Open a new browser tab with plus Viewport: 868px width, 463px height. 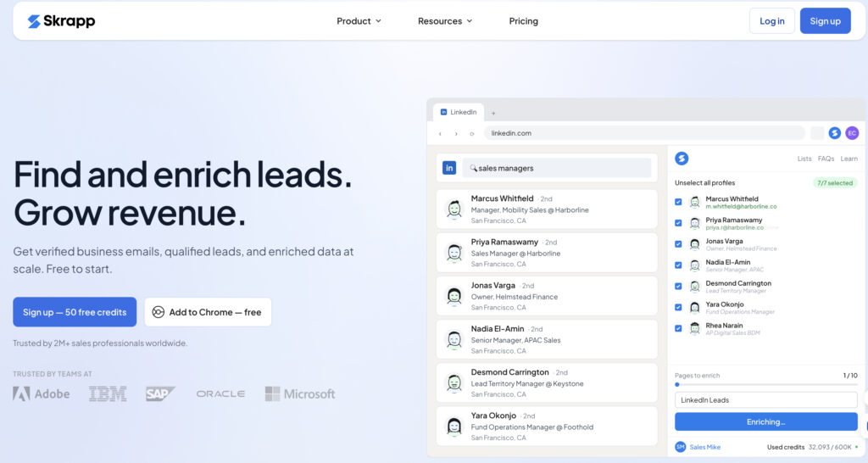(493, 113)
